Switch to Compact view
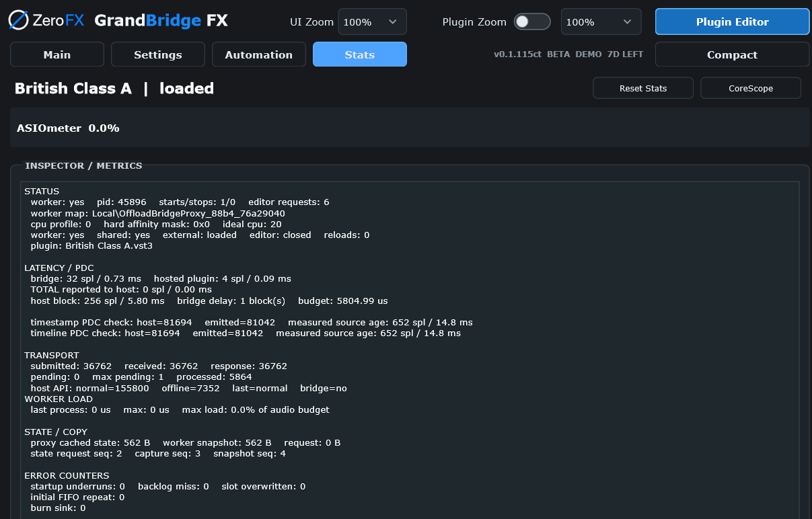 tap(733, 54)
